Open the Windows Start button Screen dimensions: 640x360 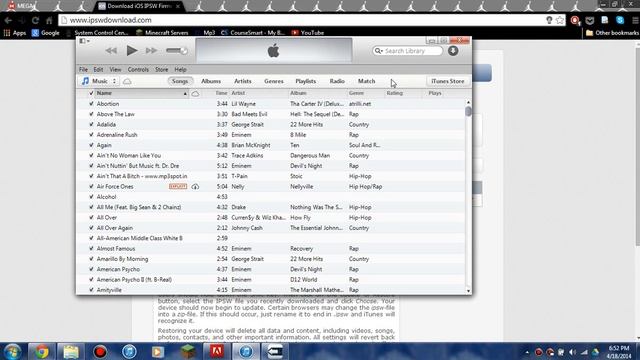click(x=12, y=351)
